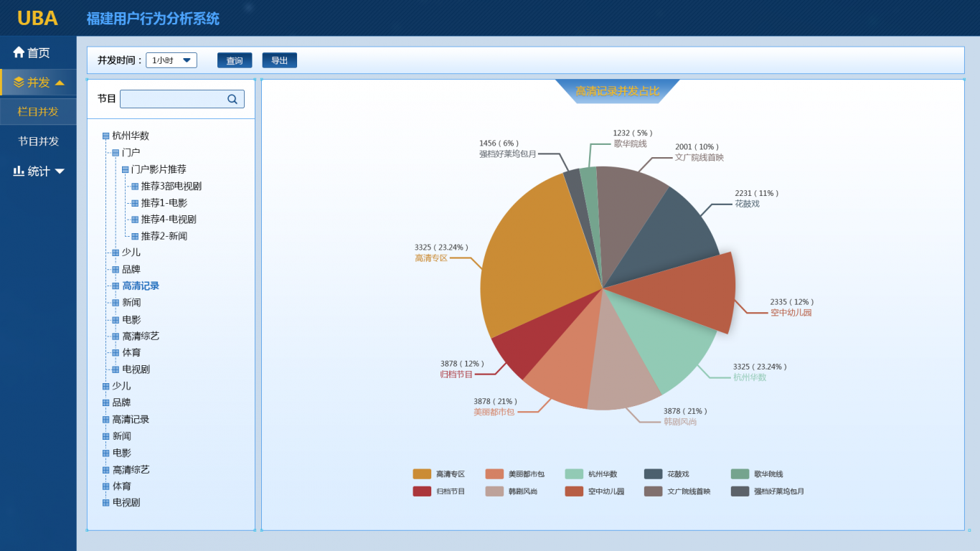
Task: Expand the 统计 menu with its down arrow
Action: (x=60, y=171)
